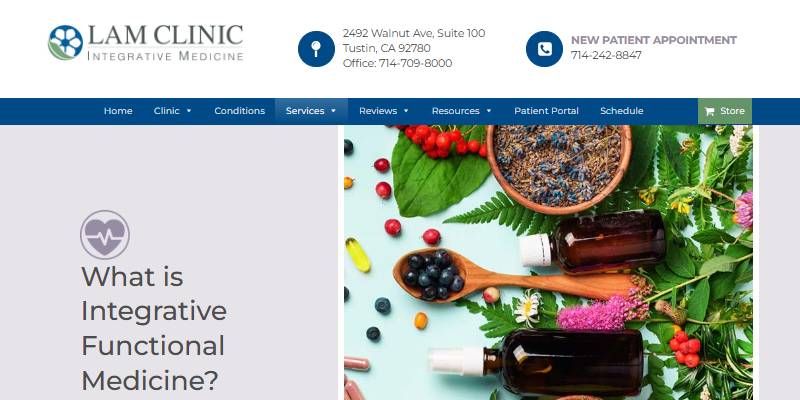
Task: Call the 714-242-8847 appointment number
Action: click(x=606, y=55)
